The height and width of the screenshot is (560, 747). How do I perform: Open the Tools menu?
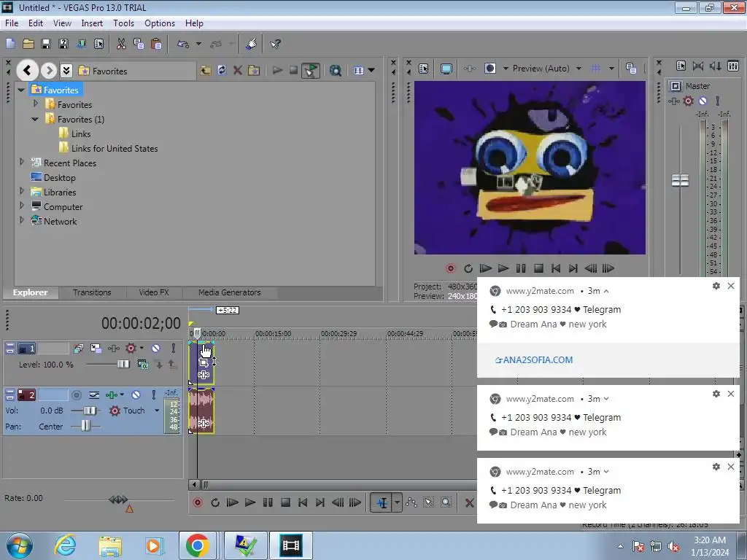click(x=123, y=23)
